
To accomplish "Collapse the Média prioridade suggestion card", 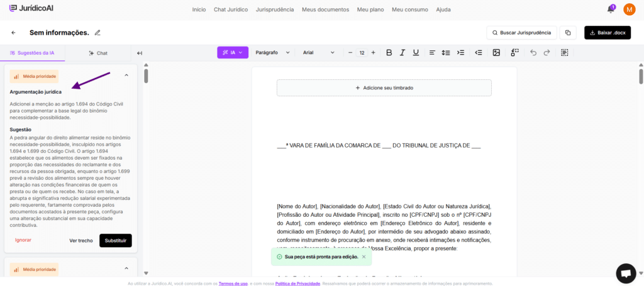I will [126, 75].
